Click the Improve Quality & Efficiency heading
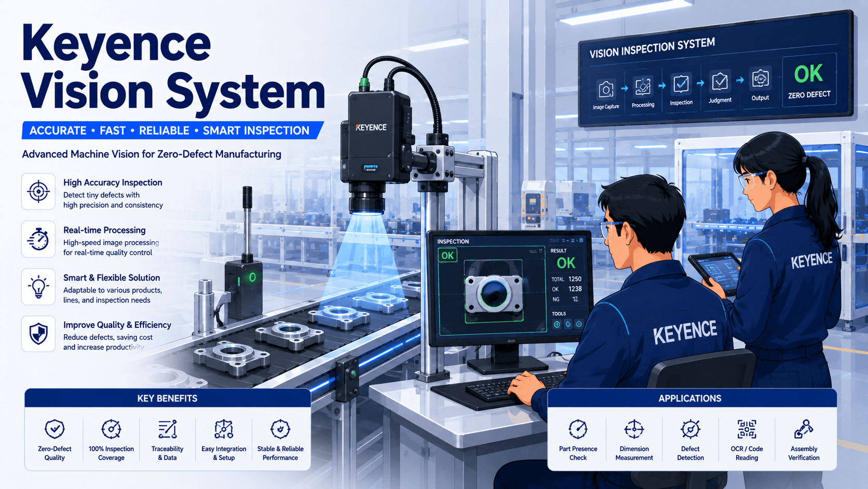The width and height of the screenshot is (868, 489). click(x=117, y=325)
